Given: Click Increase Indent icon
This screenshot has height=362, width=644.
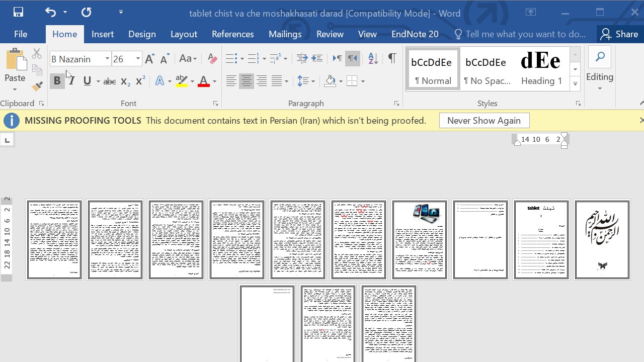Looking at the screenshot, I should pyautogui.click(x=317, y=59).
